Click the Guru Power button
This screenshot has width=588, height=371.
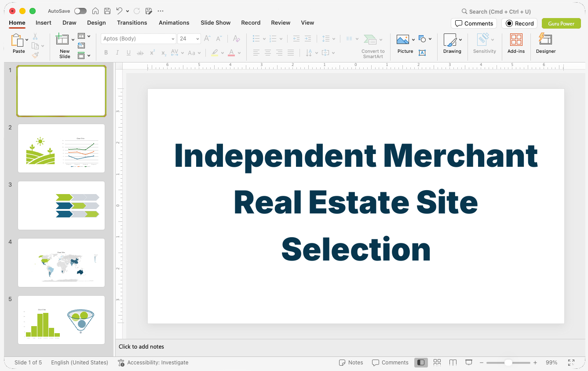(561, 23)
